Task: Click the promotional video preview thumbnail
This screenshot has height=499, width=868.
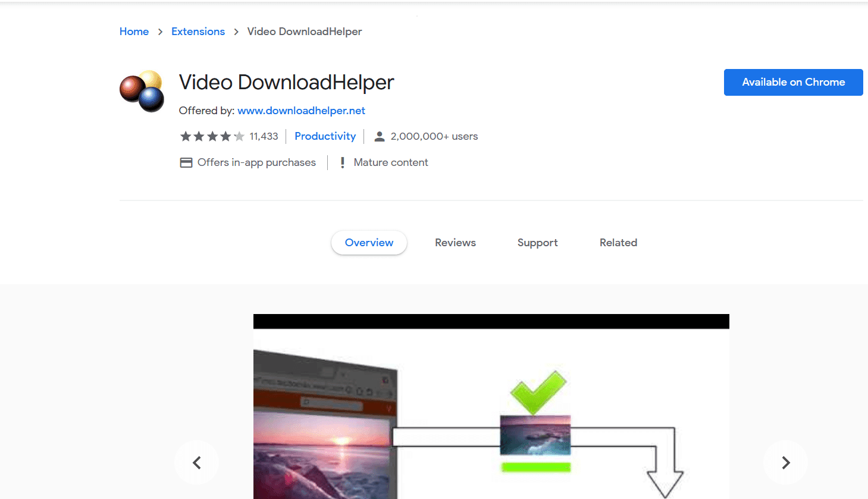Action: pos(491,406)
